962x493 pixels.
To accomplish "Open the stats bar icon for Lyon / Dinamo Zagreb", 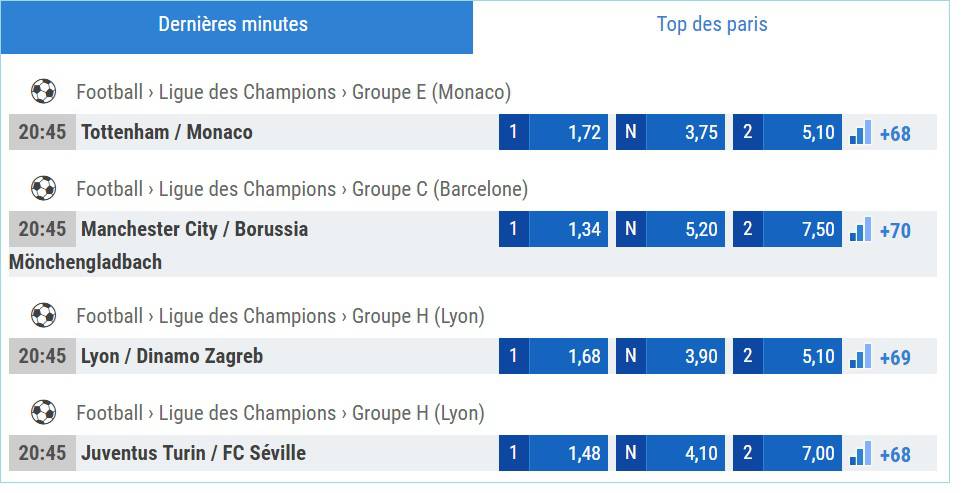I will click(x=860, y=356).
